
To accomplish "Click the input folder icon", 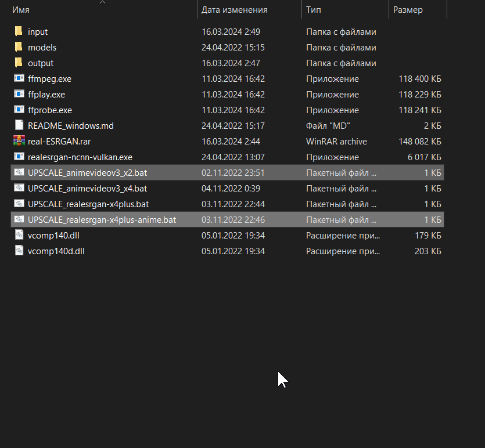I will pos(19,31).
